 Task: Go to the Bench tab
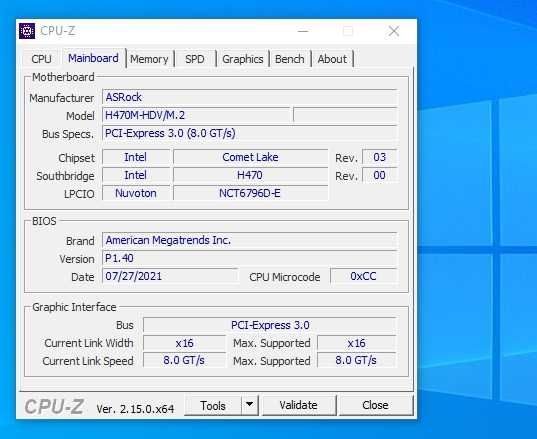tap(289, 59)
